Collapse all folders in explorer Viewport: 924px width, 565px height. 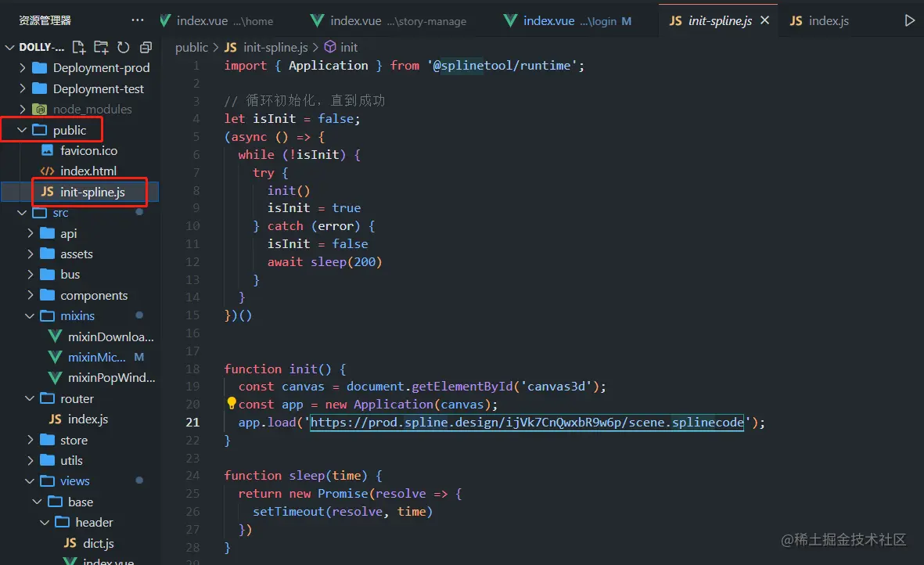(x=146, y=47)
